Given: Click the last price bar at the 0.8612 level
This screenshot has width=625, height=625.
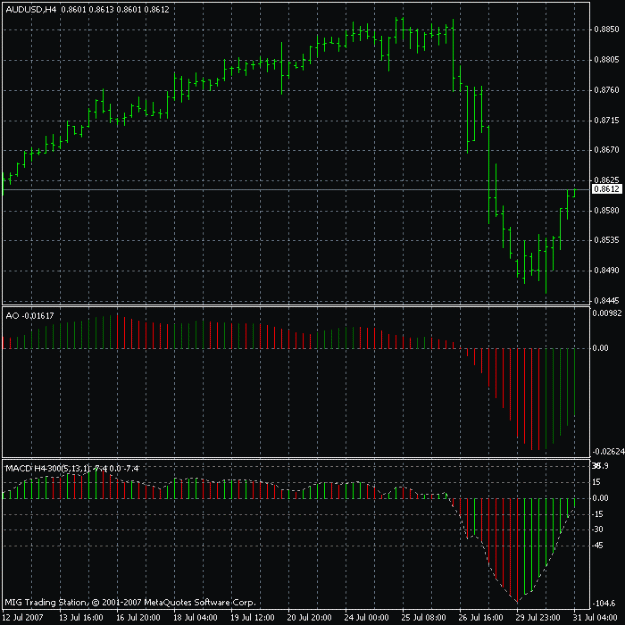Looking at the screenshot, I should point(574,193).
